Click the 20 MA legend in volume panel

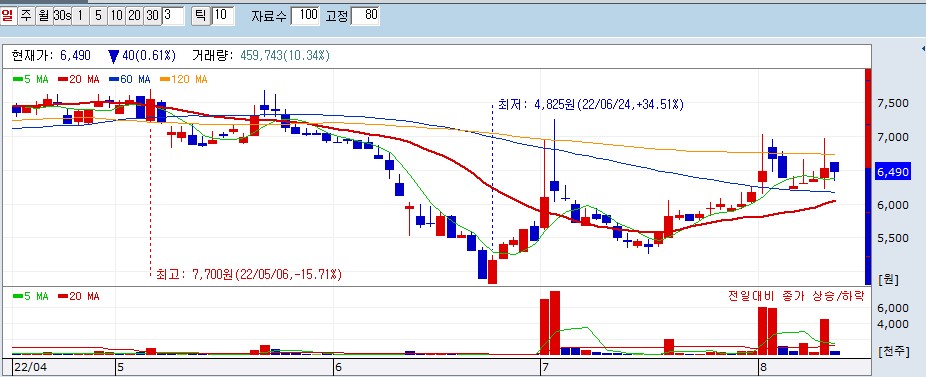coord(79,296)
